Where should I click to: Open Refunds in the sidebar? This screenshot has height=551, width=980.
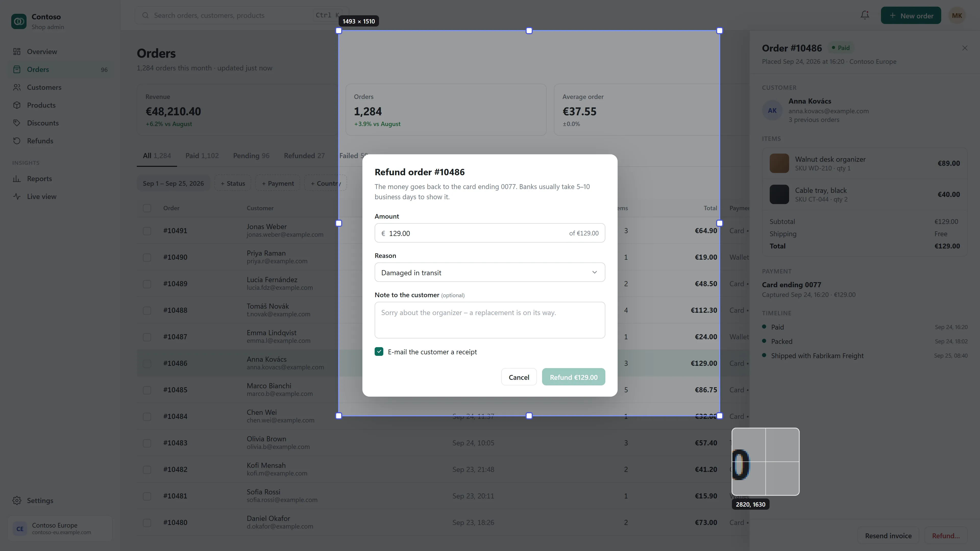pyautogui.click(x=60, y=141)
